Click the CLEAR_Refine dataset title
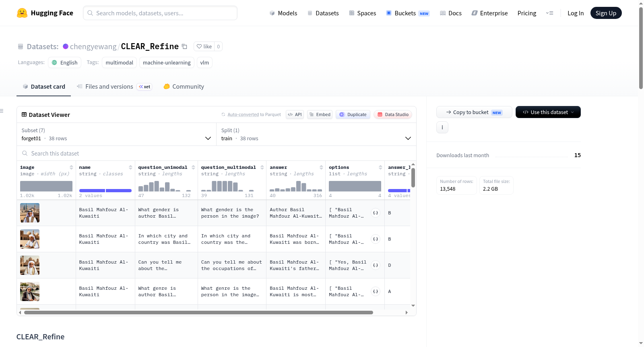The height and width of the screenshot is (347, 644). point(150,46)
